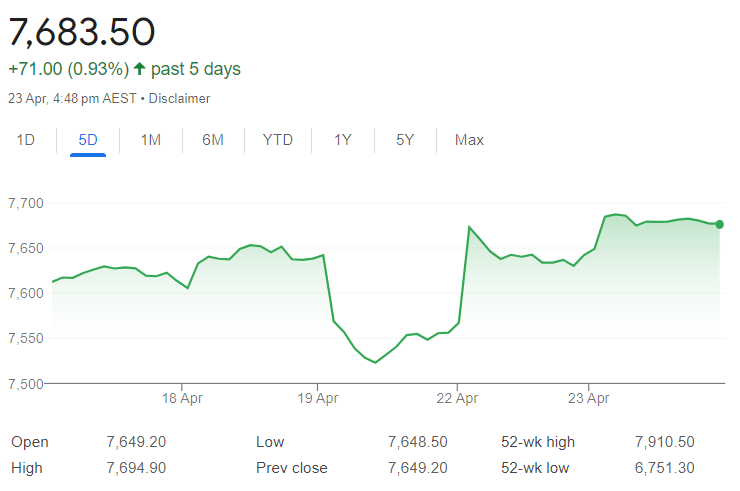Click the Prev close value 7,649.20
The width and height of the screenshot is (740, 491).
418,468
